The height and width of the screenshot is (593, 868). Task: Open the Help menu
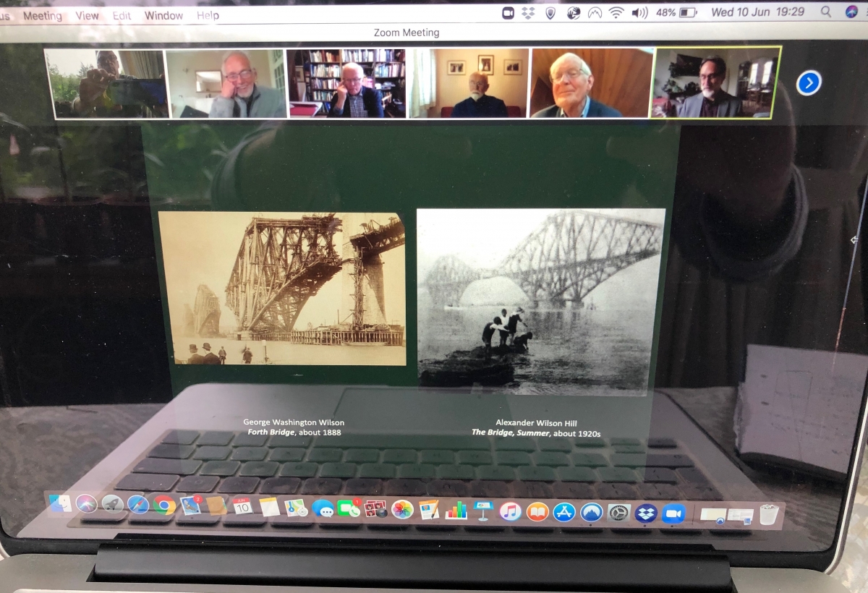[x=208, y=15]
